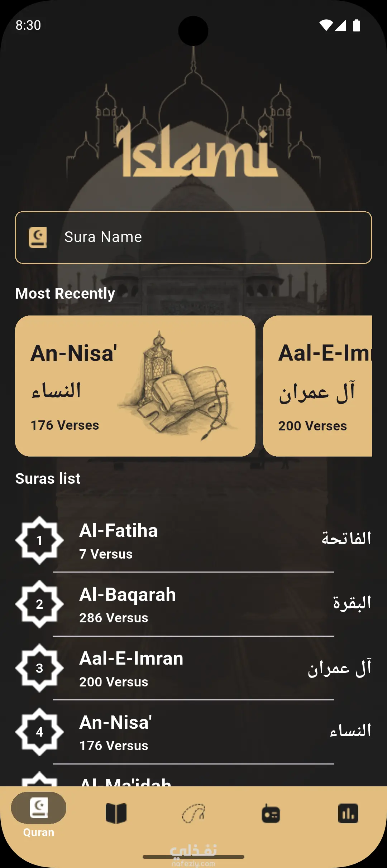Screen dimensions: 387x868
Task: Tap the Quran icon in search field
Action: pyautogui.click(x=38, y=237)
